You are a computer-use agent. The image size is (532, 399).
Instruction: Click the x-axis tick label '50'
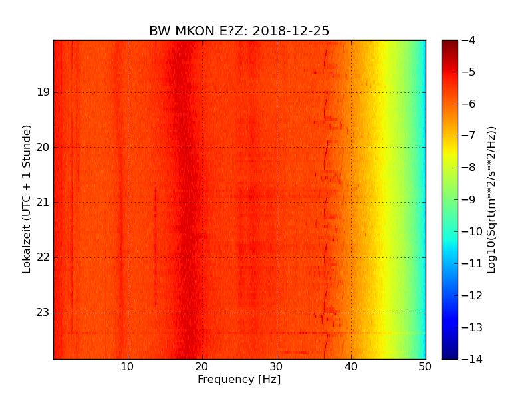[425, 367]
